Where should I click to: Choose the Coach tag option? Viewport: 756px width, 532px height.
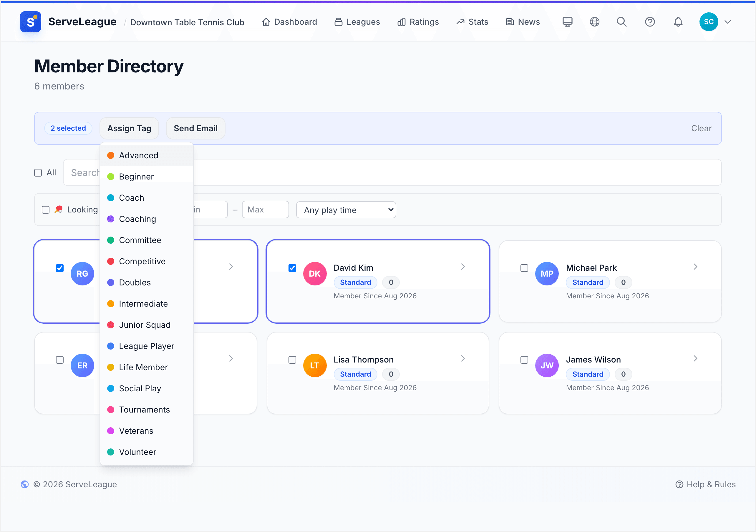[147, 198]
